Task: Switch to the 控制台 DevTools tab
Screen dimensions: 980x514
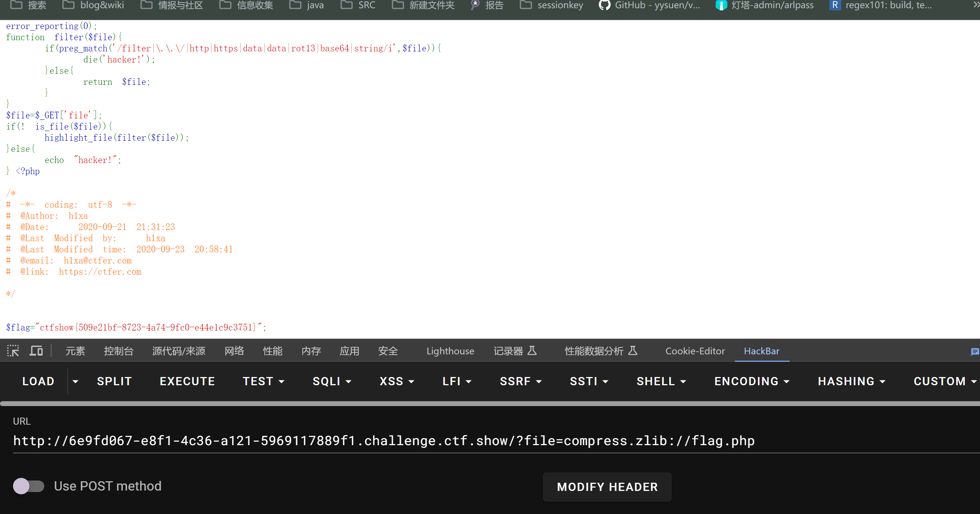Action: (x=118, y=351)
